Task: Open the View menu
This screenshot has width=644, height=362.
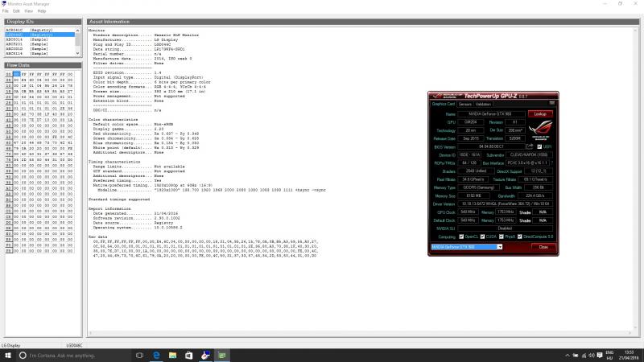Action: pos(28,11)
